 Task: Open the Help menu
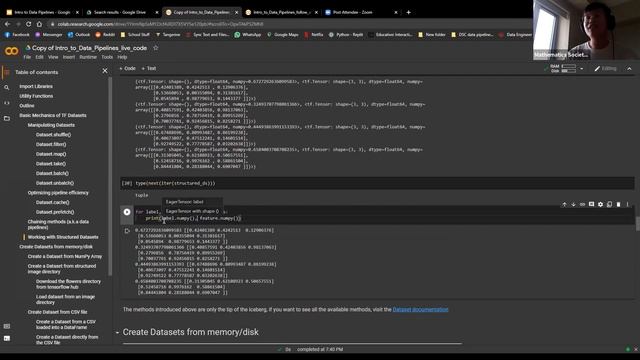[x=122, y=57]
